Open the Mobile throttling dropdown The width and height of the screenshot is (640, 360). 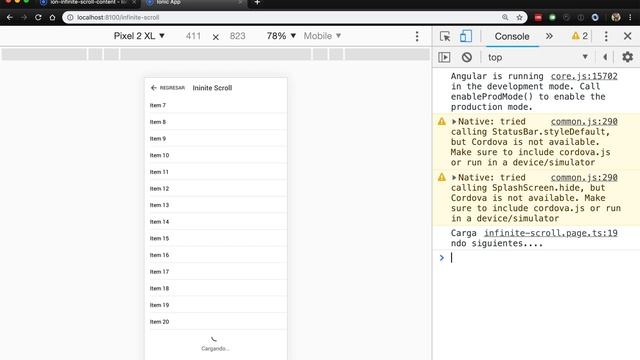pos(322,36)
